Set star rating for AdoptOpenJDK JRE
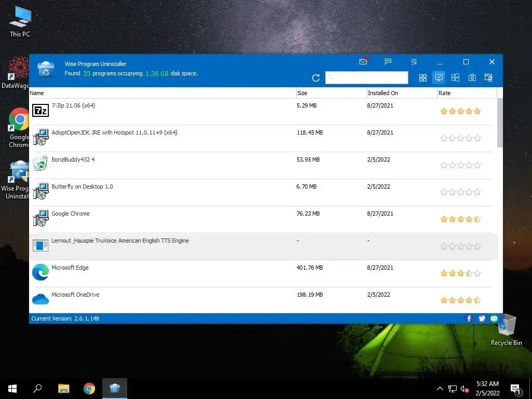The width and height of the screenshot is (532, 399). pos(460,138)
